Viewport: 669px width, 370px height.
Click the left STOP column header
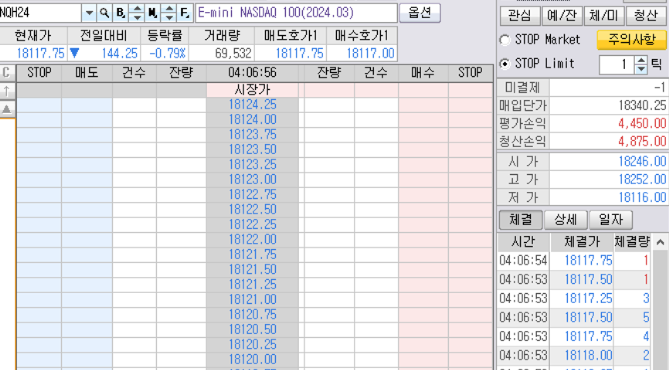39,73
